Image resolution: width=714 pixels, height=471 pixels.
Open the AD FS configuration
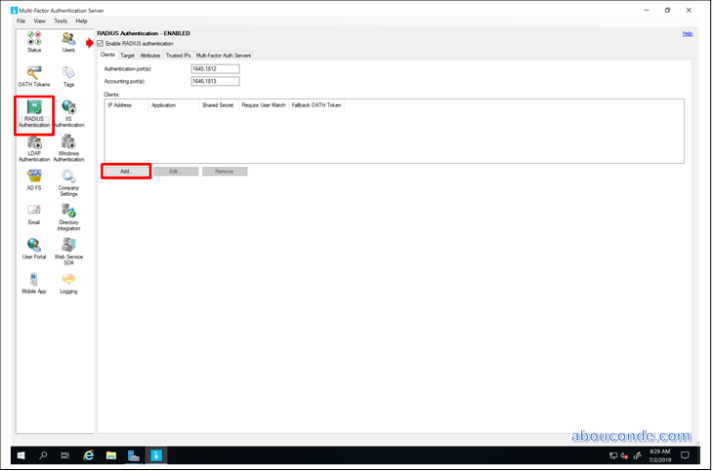pos(34,180)
